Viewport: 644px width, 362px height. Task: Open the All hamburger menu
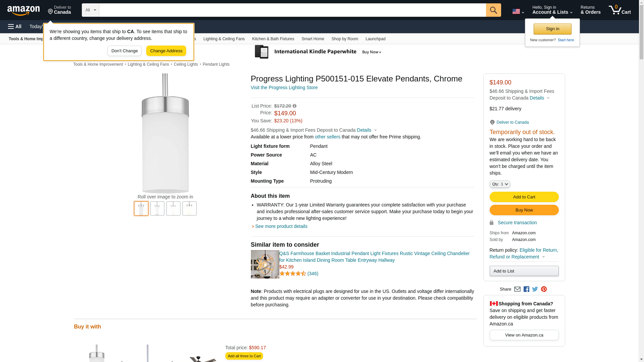[x=15, y=26]
